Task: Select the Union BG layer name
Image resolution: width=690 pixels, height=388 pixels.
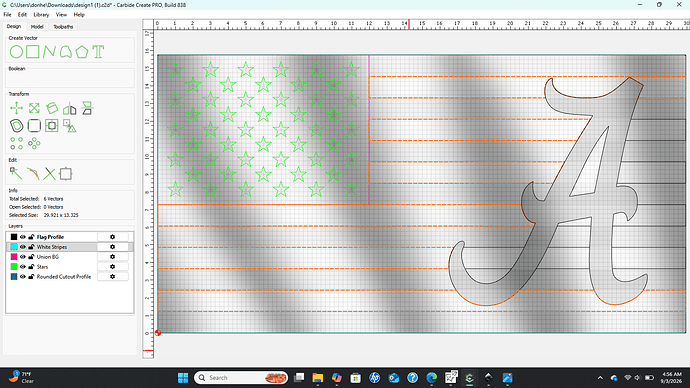Action: point(48,257)
